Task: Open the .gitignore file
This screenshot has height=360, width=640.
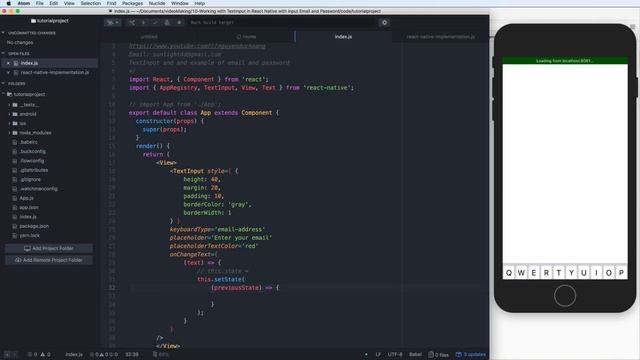Action: (30, 180)
